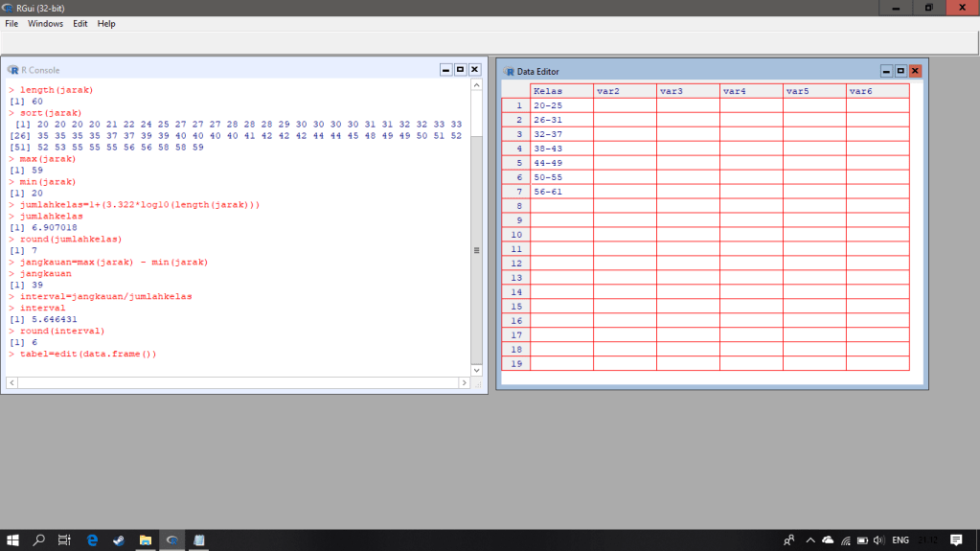The height and width of the screenshot is (551, 980).
Task: Click R Console vertical scrollbar down arrow
Action: [477, 369]
